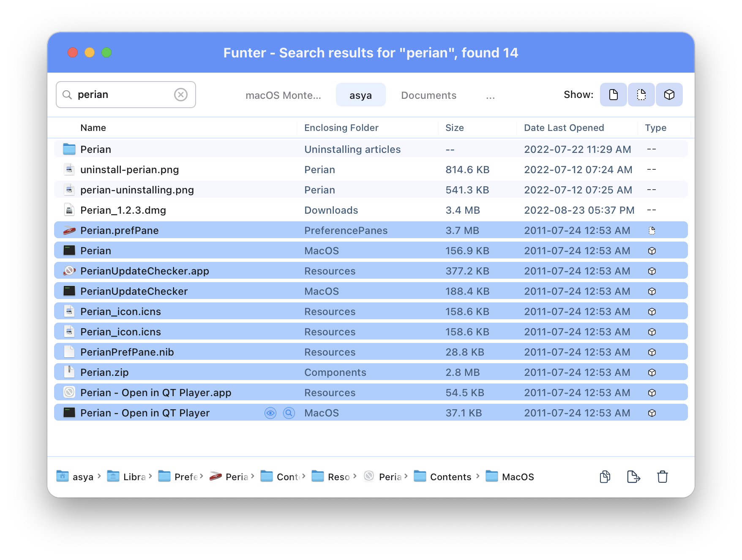Click the magnifier icon in search box
The width and height of the screenshot is (742, 560).
pyautogui.click(x=67, y=95)
